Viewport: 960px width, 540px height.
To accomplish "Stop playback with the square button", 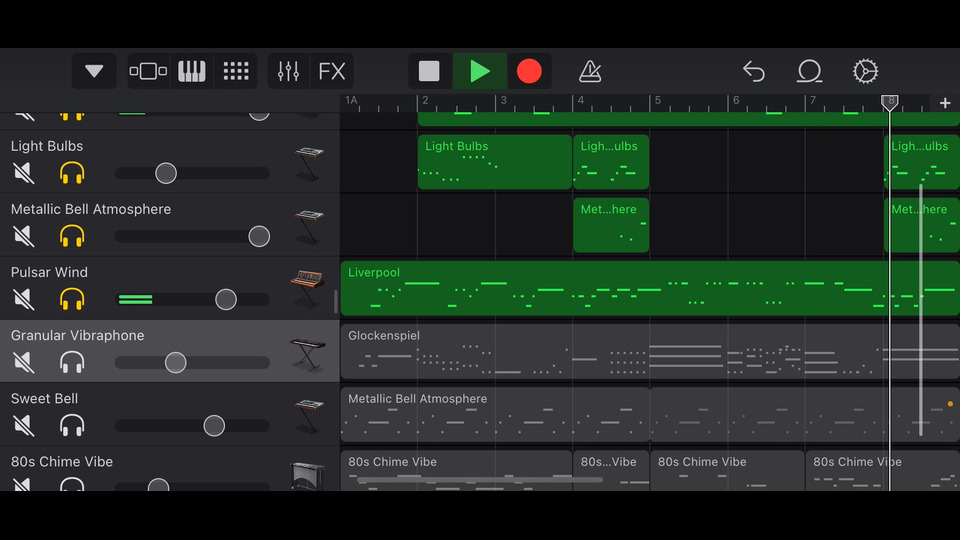I will (x=429, y=71).
